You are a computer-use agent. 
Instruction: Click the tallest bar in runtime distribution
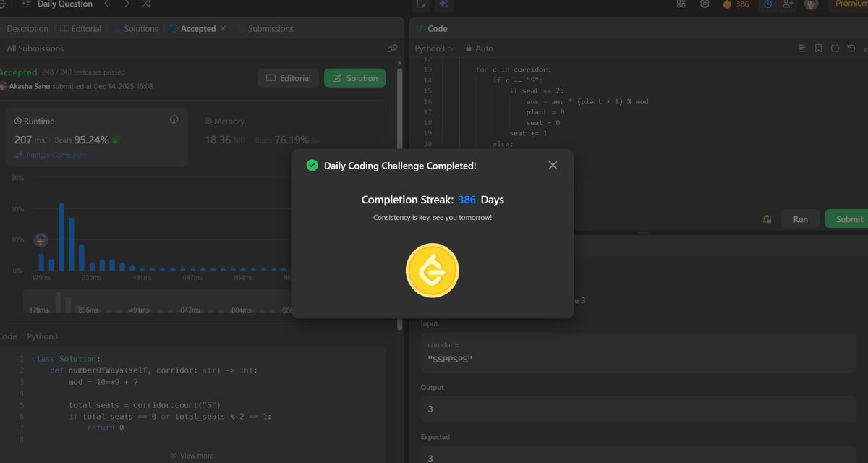pos(61,237)
